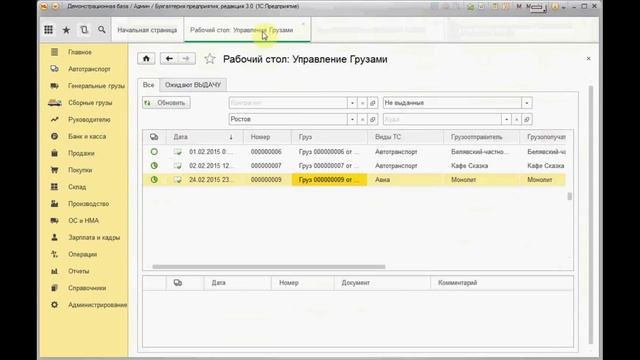Click the Справочники books icon

click(54, 288)
